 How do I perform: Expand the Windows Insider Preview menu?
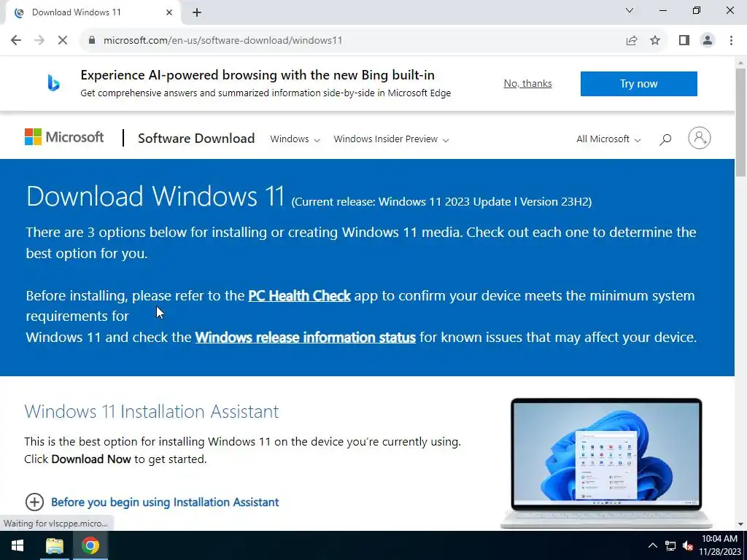tap(391, 139)
